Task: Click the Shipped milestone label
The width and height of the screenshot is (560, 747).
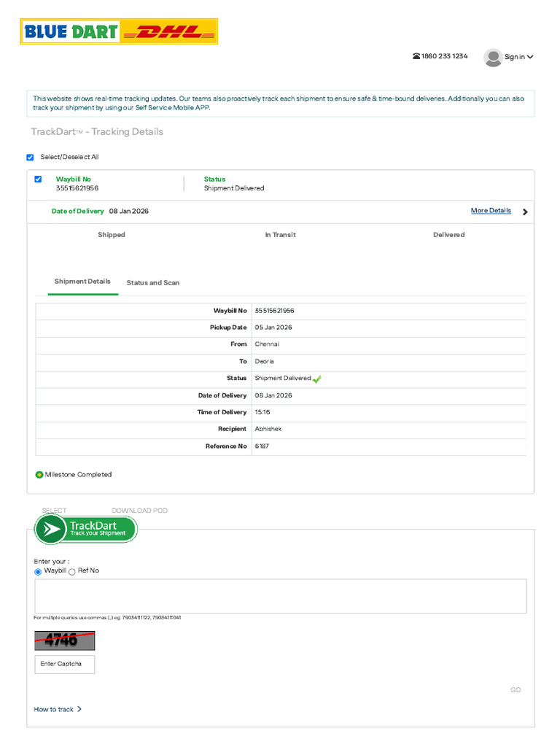Action: click(112, 234)
